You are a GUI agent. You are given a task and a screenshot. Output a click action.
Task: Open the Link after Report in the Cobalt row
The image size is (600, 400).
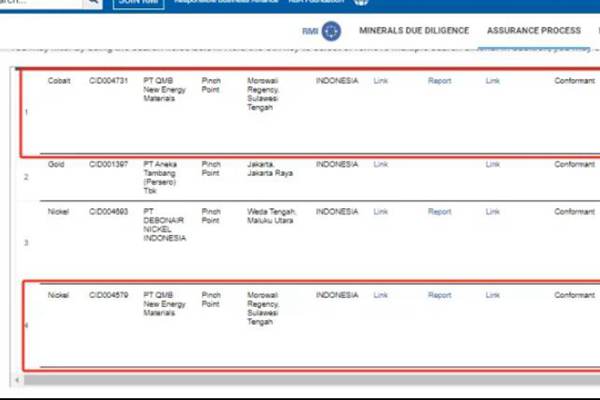tap(492, 80)
